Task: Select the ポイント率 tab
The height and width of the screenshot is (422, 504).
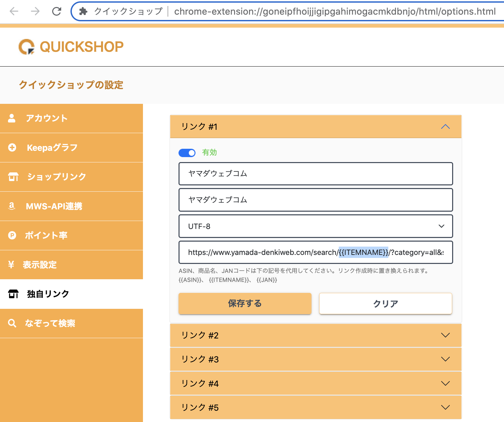Action: pos(71,236)
